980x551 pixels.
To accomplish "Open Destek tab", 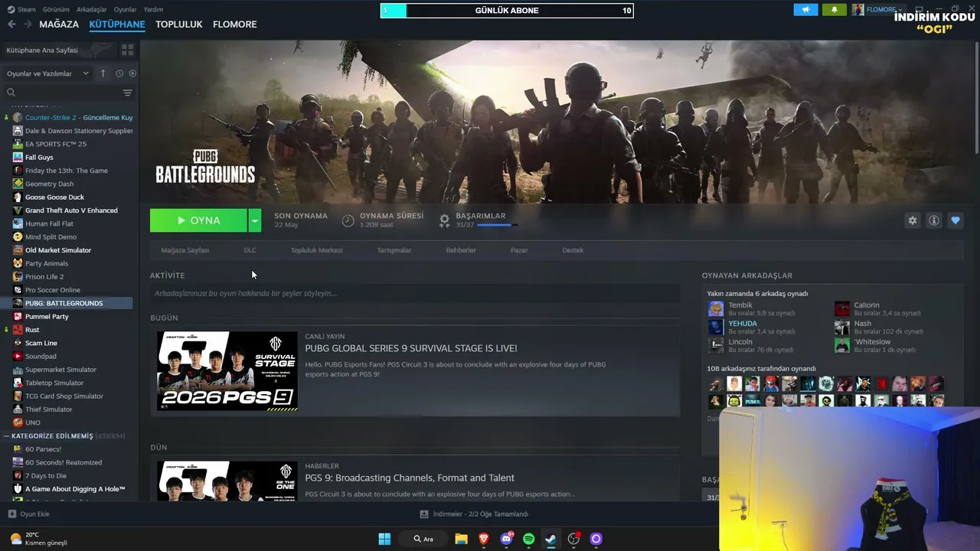I will click(573, 250).
